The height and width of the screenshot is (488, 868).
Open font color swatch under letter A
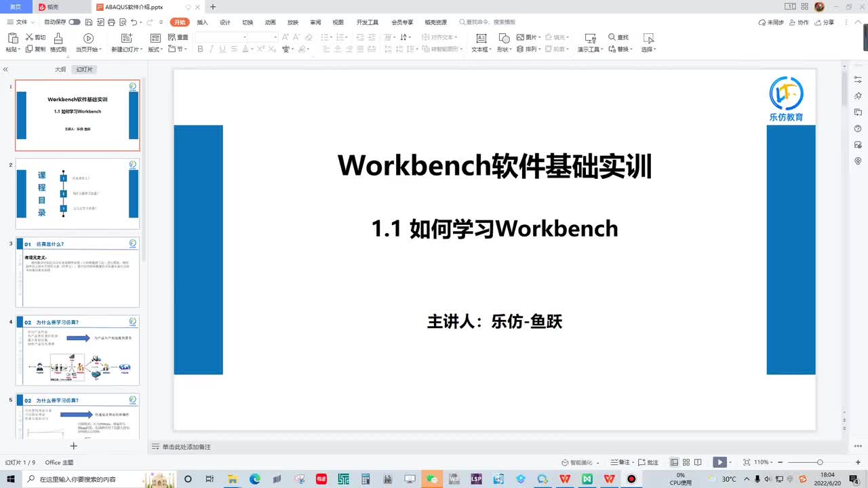(245, 49)
